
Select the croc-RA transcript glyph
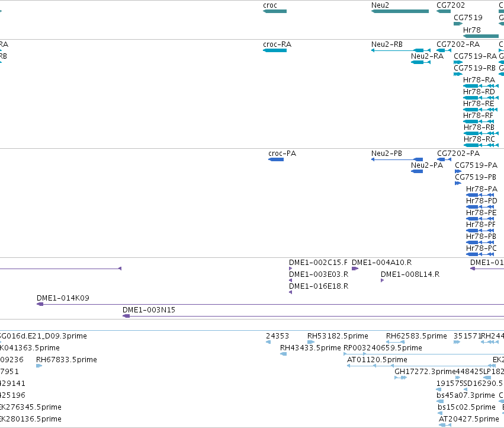coord(274,50)
